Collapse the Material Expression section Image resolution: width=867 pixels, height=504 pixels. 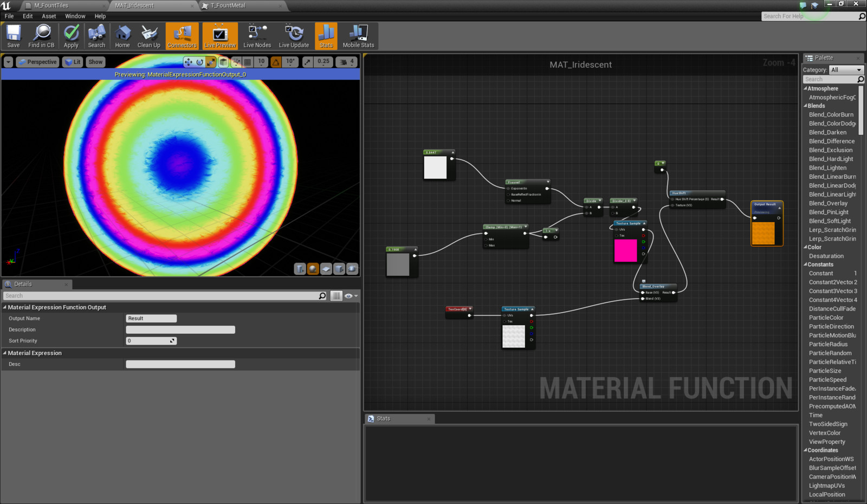click(x=5, y=353)
